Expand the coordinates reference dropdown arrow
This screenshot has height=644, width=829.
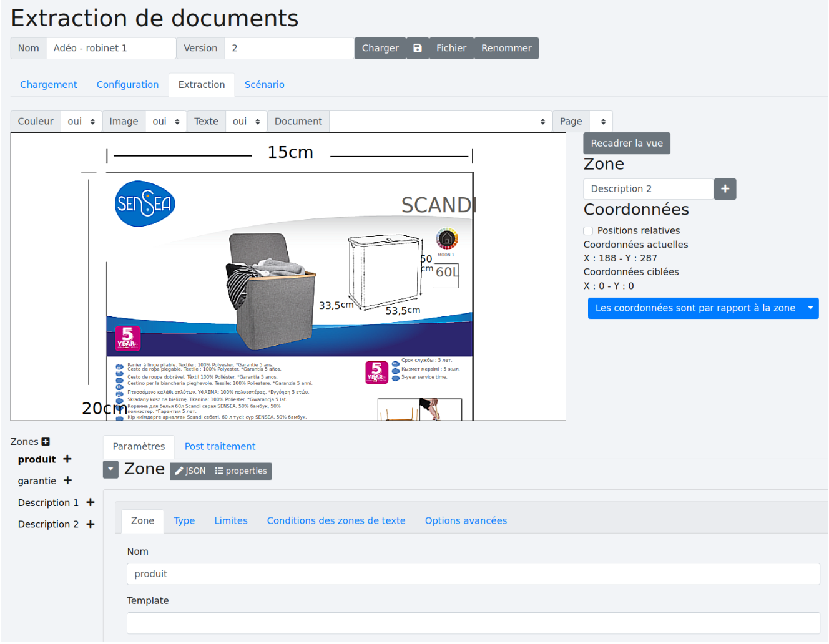point(810,308)
